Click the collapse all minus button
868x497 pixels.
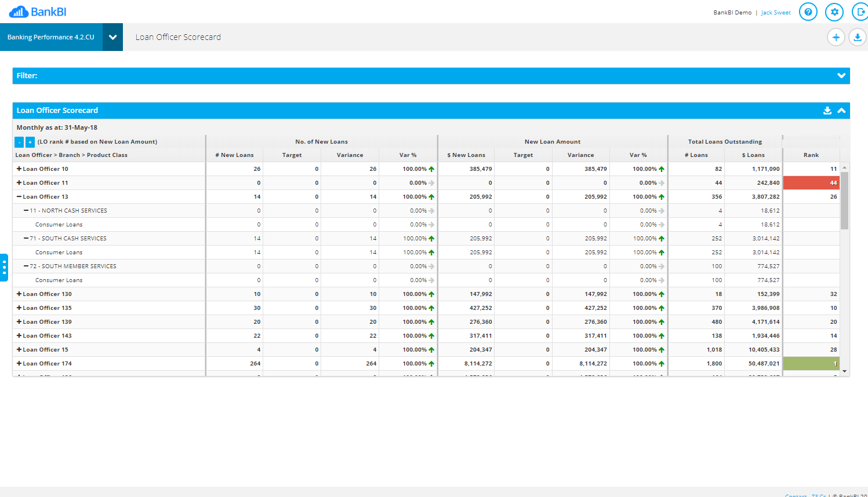pyautogui.click(x=19, y=142)
